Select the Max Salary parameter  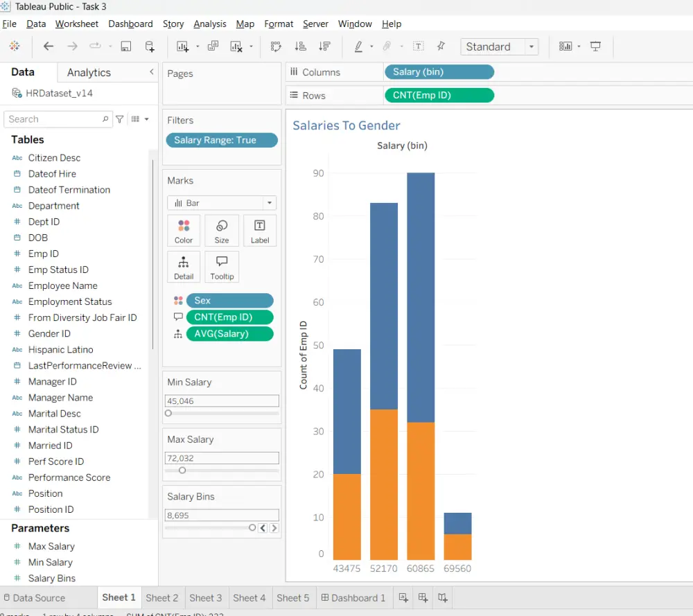click(51, 546)
